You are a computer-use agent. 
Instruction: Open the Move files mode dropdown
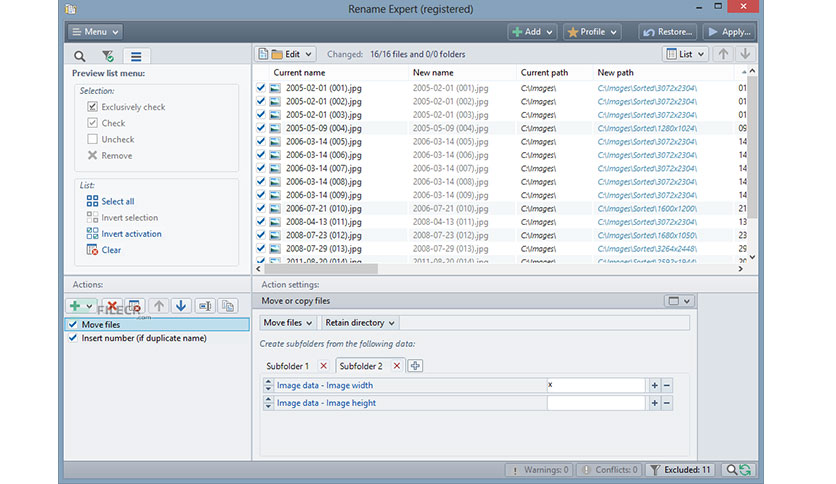(x=288, y=322)
